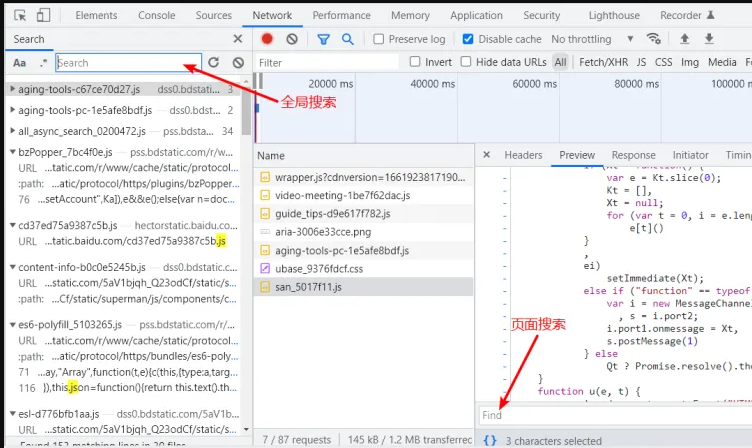Open the Memory tab
The height and width of the screenshot is (448, 752).
[410, 15]
